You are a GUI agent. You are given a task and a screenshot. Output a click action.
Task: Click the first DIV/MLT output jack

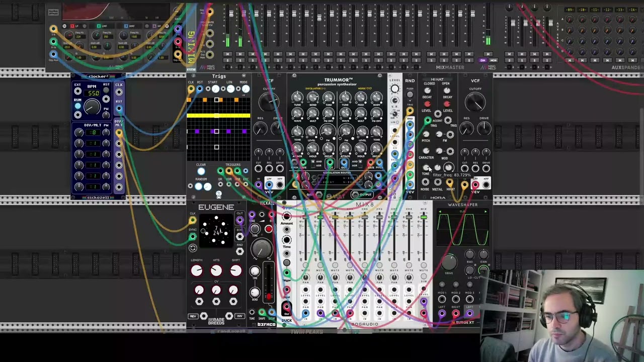click(119, 133)
